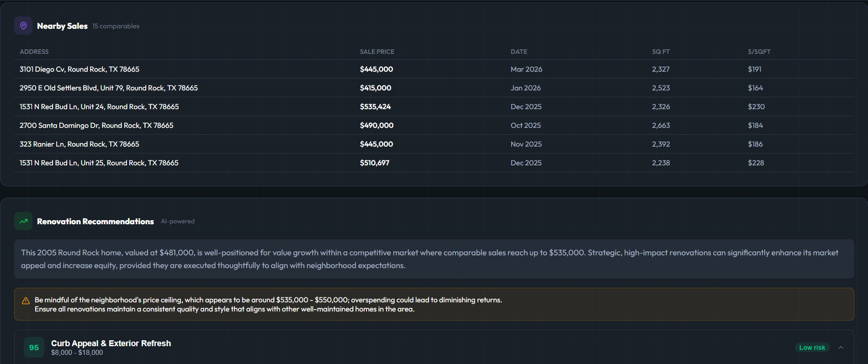Click the 2,238 square feet value
The image size is (868, 364).
click(x=661, y=163)
